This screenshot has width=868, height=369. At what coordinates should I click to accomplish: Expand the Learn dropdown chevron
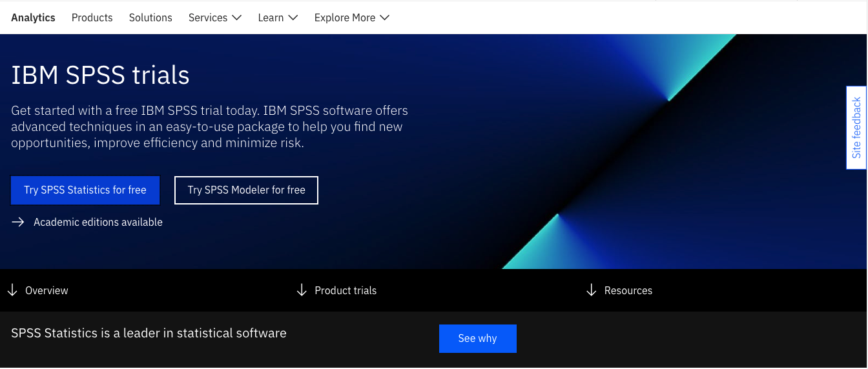[293, 18]
